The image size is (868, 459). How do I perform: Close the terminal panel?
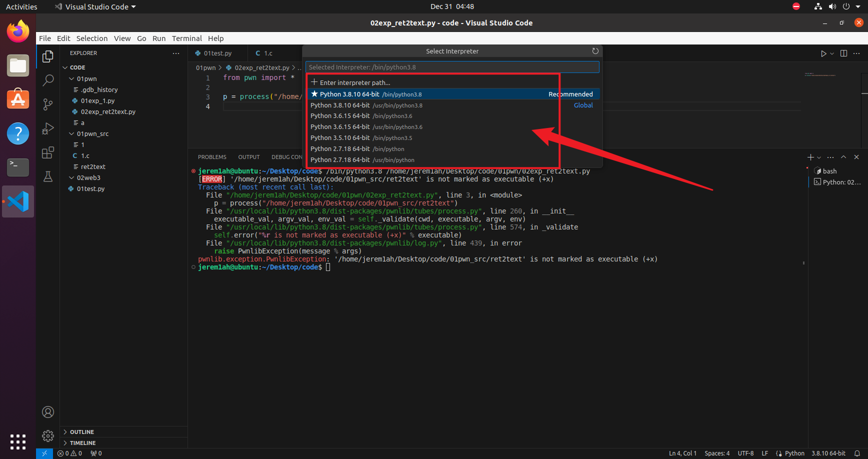click(x=856, y=157)
